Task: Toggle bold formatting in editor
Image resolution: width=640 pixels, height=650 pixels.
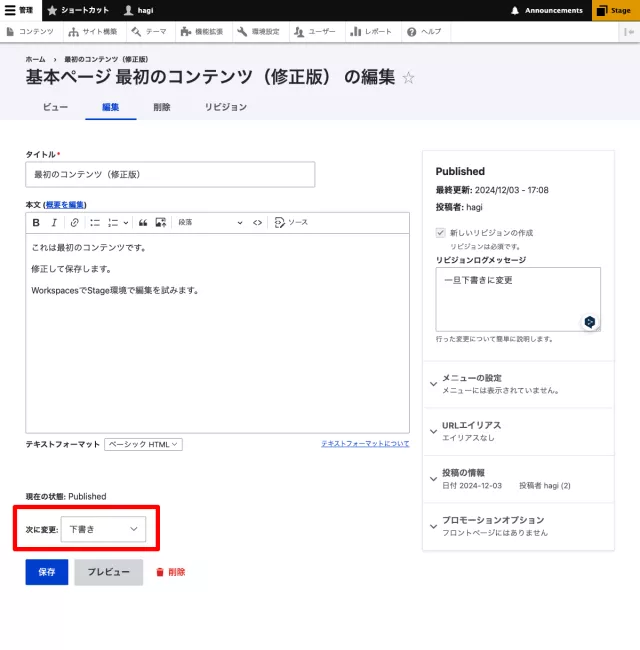Action: pyautogui.click(x=36, y=223)
